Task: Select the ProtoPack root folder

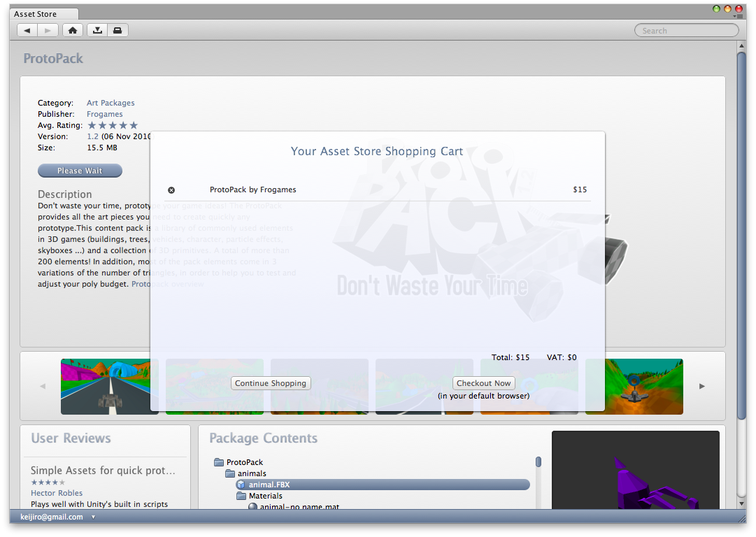Action: pos(238,462)
